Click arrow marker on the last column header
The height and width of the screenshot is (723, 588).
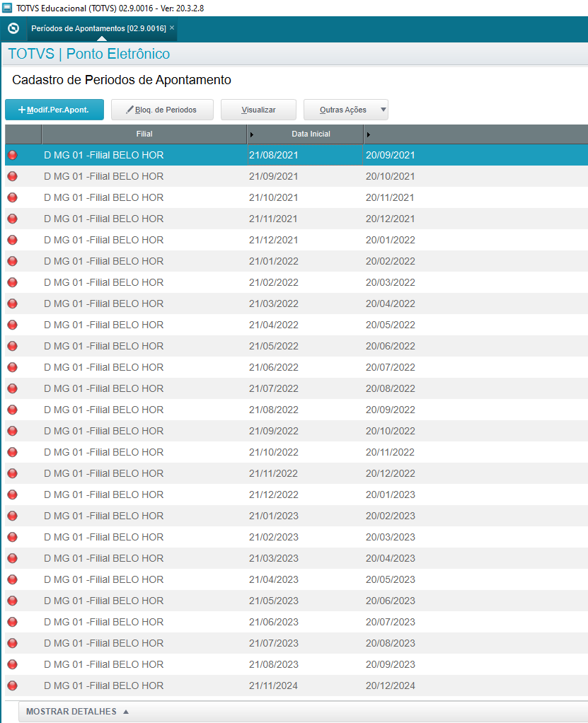[x=369, y=134]
